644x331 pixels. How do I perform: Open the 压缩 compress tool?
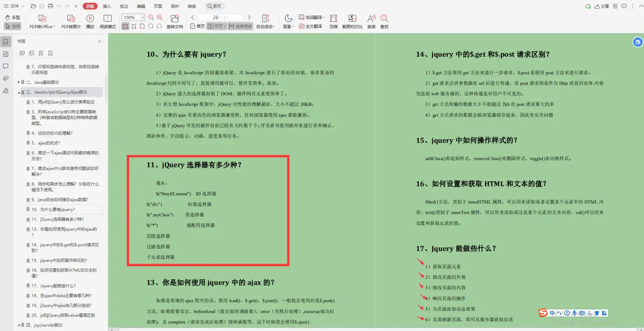pos(334,21)
